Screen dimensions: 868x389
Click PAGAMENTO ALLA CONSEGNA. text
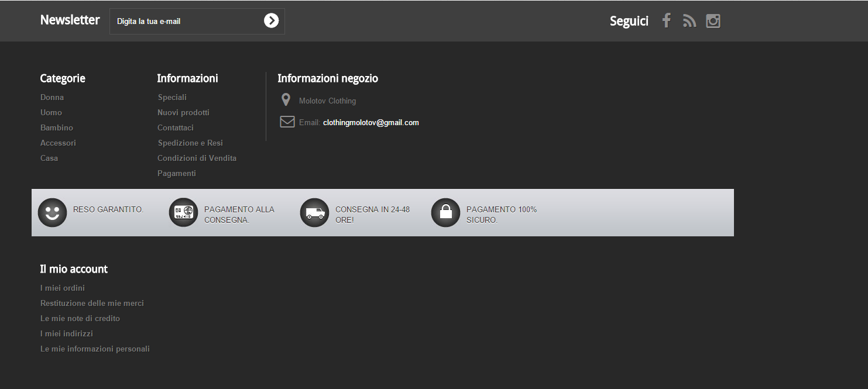(239, 215)
